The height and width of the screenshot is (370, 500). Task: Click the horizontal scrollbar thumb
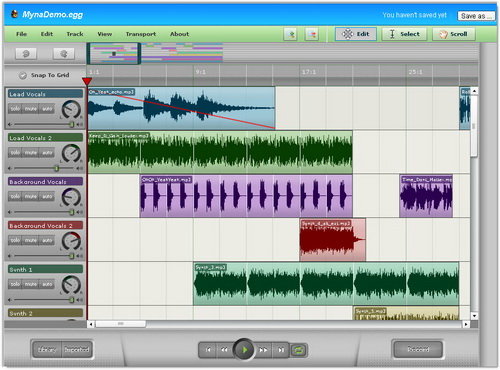point(121,324)
